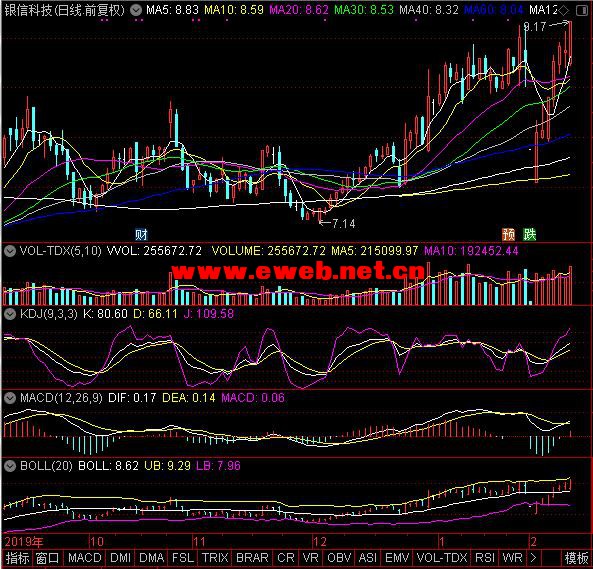Show more indicator tabs with right arrow
The height and width of the screenshot is (569, 593).
tap(533, 558)
